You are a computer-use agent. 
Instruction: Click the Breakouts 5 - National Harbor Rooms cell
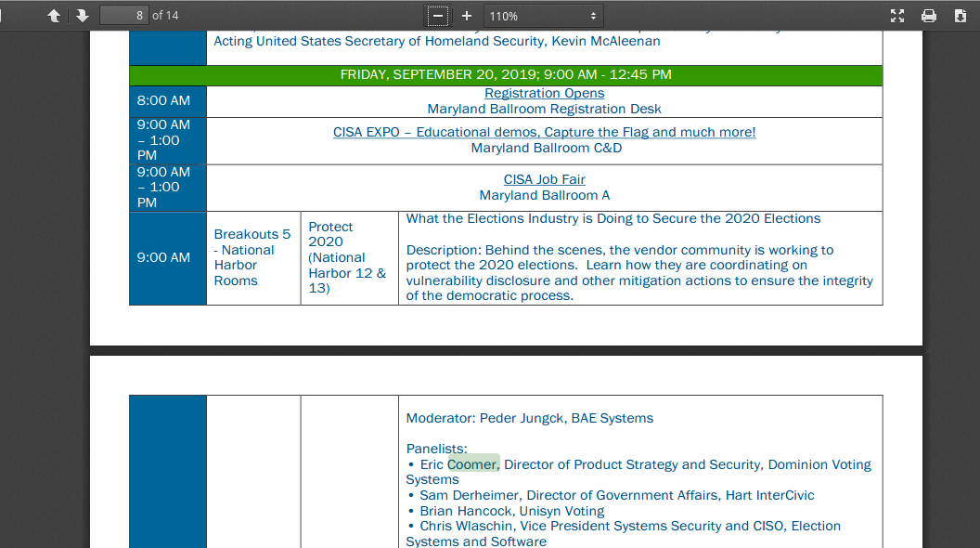253,257
